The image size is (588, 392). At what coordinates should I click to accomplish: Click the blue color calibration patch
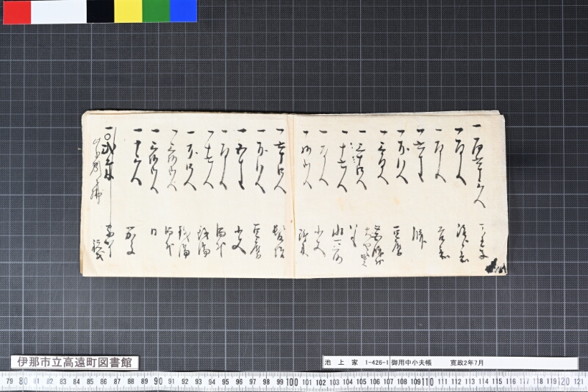(183, 11)
